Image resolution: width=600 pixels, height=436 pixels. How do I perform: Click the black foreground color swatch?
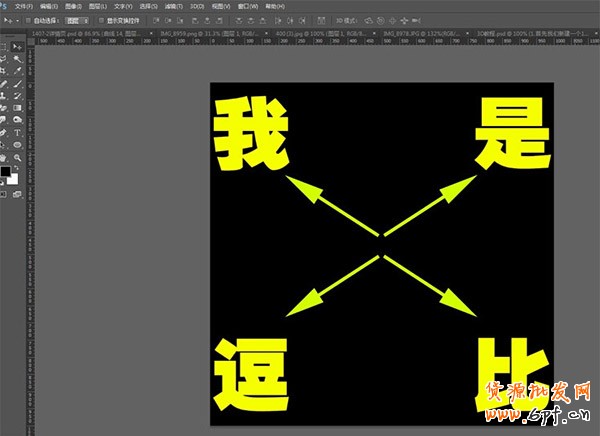click(x=5, y=173)
